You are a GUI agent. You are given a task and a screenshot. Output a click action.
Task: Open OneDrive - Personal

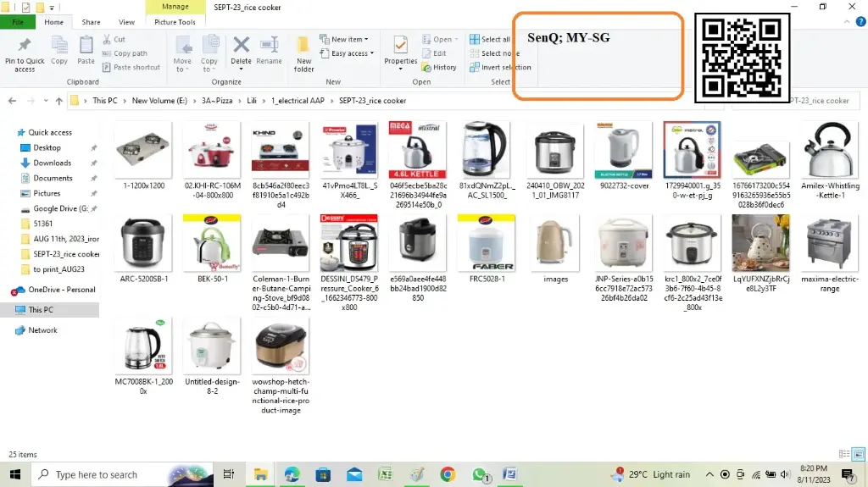coord(61,290)
